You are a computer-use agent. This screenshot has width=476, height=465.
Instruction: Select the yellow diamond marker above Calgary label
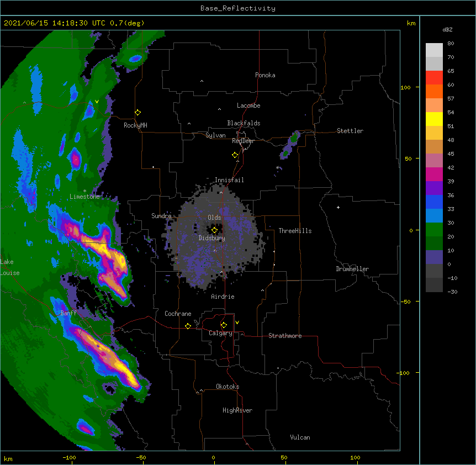(224, 325)
